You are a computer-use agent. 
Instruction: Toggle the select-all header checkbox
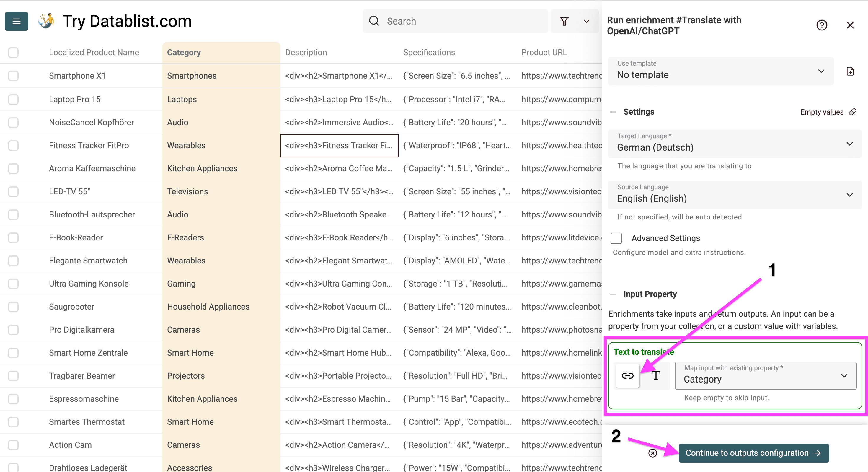13,53
